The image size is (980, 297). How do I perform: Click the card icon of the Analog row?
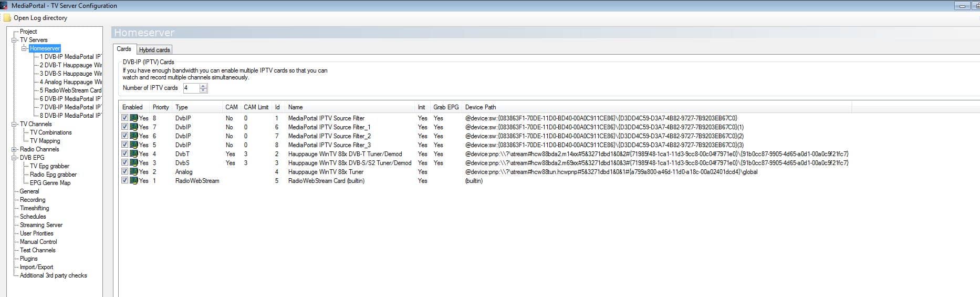(134, 172)
